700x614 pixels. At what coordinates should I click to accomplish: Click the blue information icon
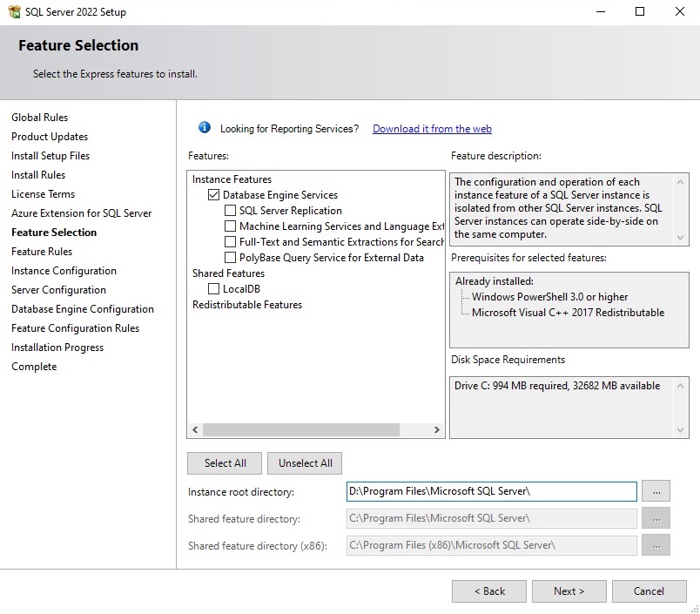pos(205,128)
